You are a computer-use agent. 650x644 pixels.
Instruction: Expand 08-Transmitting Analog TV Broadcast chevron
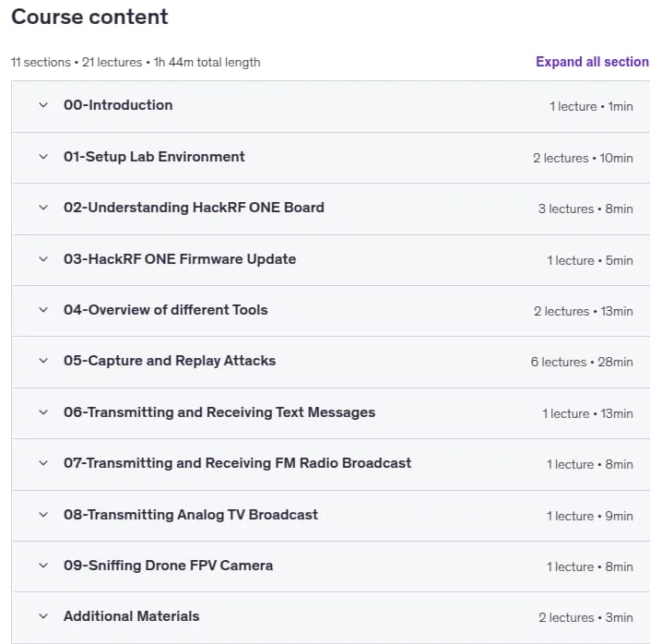click(43, 515)
